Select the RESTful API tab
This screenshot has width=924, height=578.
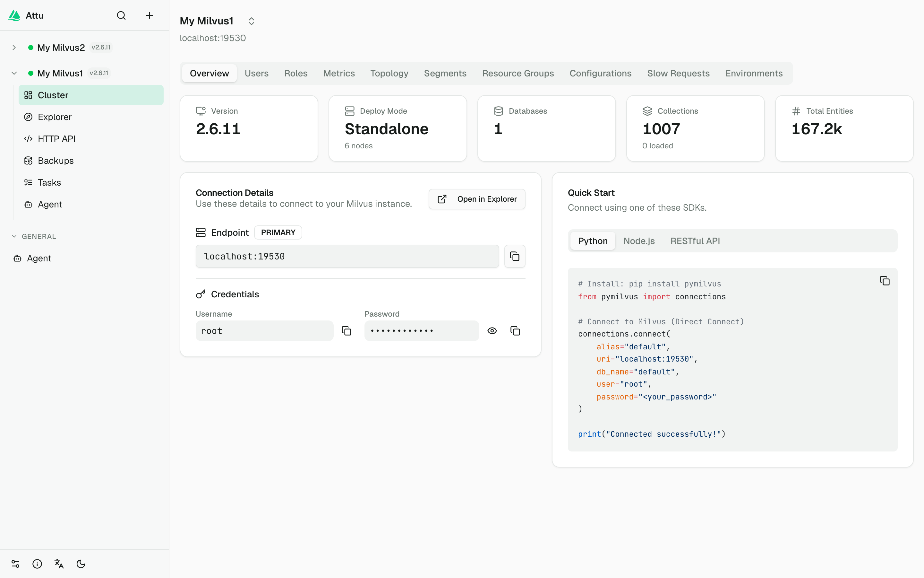[x=695, y=241]
